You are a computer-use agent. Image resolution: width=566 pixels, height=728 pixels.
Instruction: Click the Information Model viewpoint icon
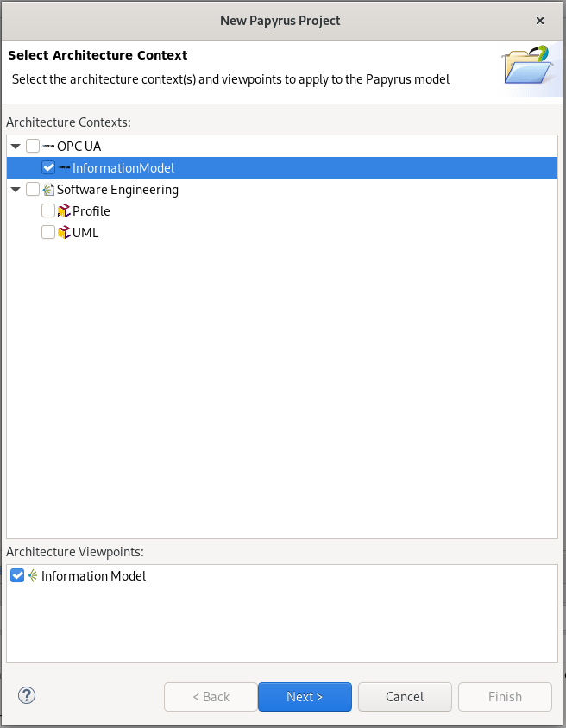(33, 576)
